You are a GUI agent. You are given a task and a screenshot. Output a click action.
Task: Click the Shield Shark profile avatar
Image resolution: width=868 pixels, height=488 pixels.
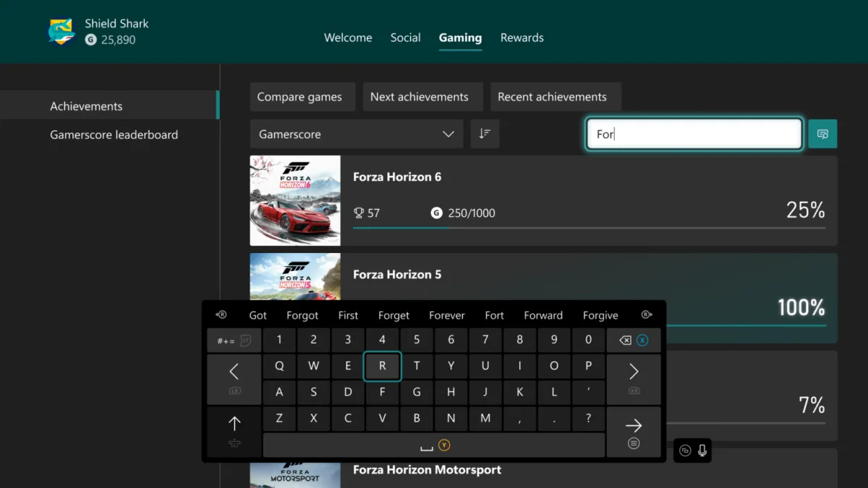[x=61, y=33]
